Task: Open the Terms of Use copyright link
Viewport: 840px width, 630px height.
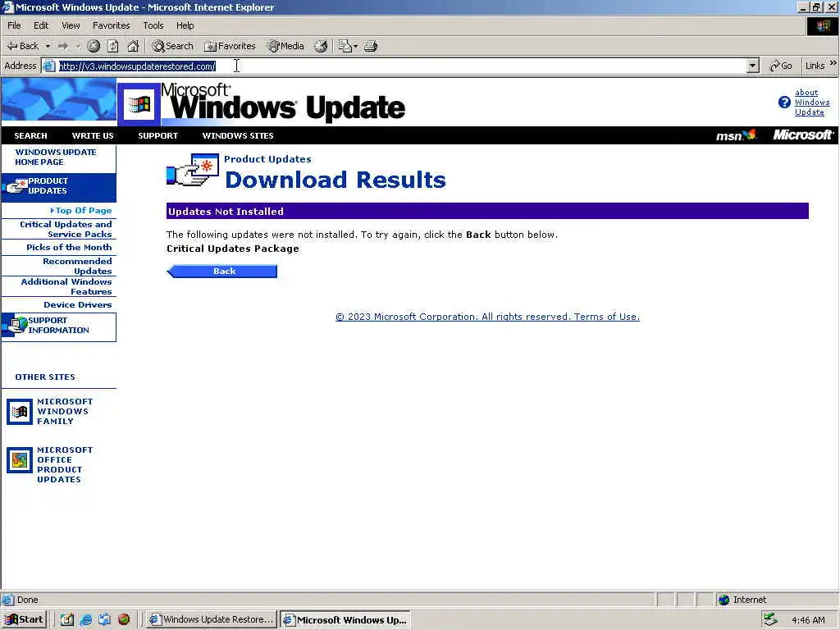Action: [x=487, y=317]
